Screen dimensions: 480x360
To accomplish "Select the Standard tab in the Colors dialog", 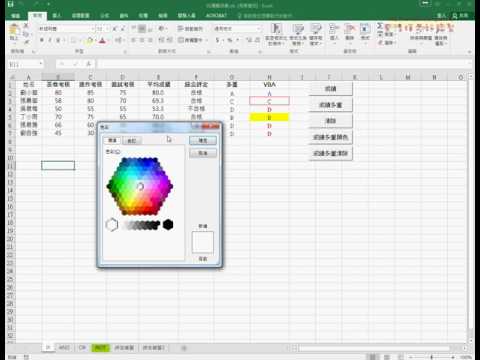I will point(112,140).
